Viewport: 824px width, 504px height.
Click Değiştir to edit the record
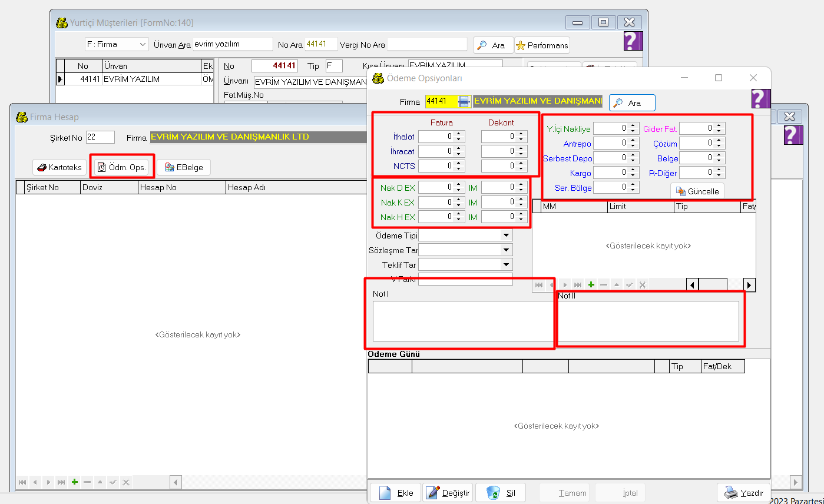click(x=448, y=493)
